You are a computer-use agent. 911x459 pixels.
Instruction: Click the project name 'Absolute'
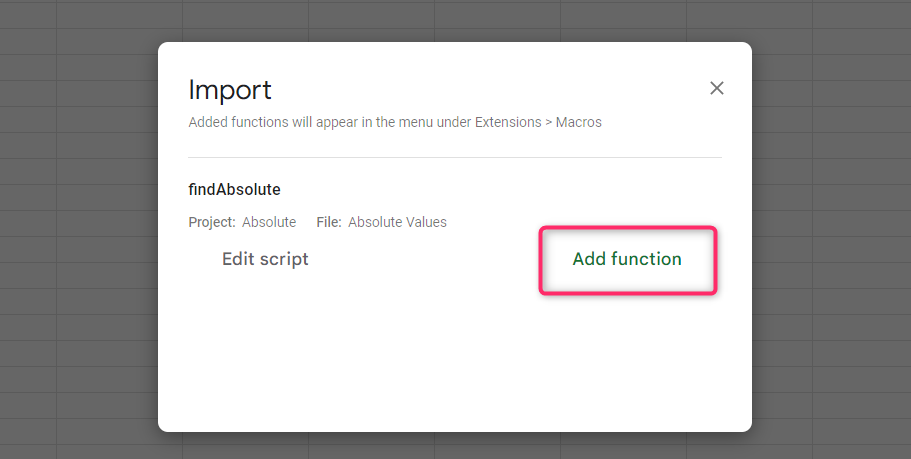269,222
